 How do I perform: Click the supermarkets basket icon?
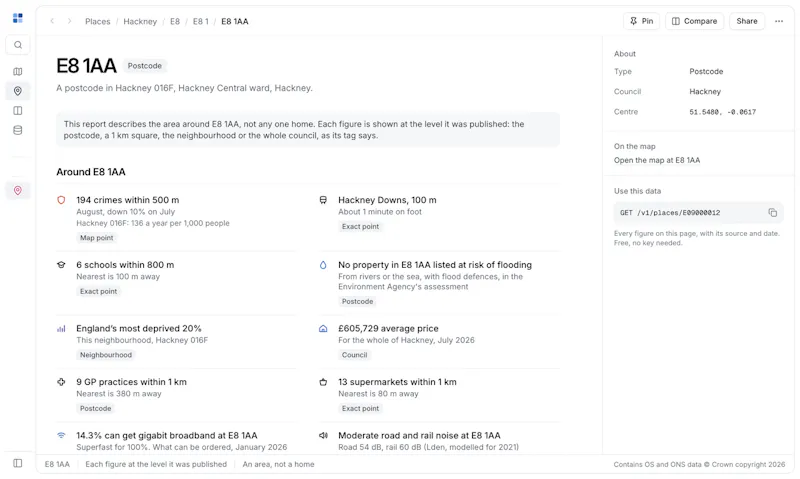click(323, 382)
